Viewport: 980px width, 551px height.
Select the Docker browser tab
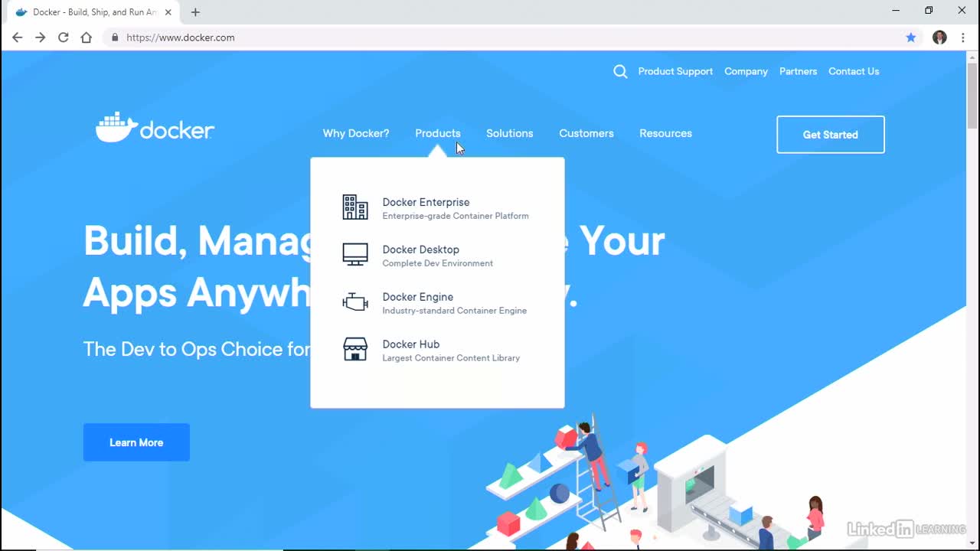[93, 12]
